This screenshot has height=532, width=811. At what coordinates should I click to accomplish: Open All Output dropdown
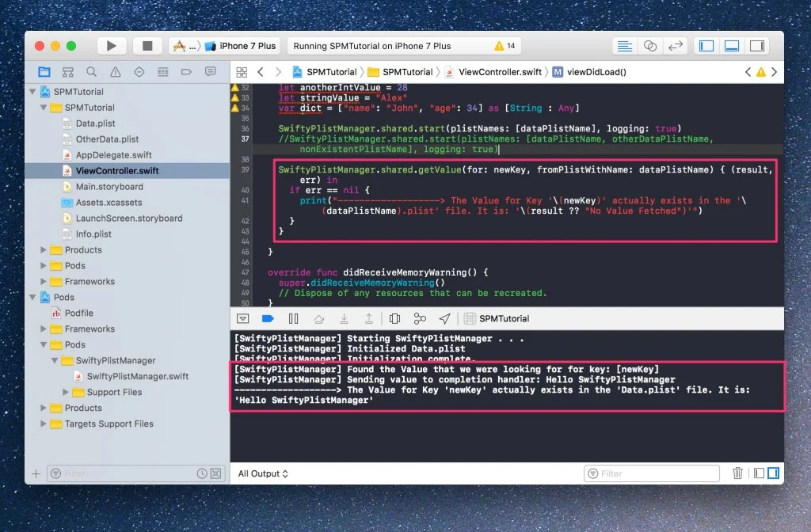(263, 473)
